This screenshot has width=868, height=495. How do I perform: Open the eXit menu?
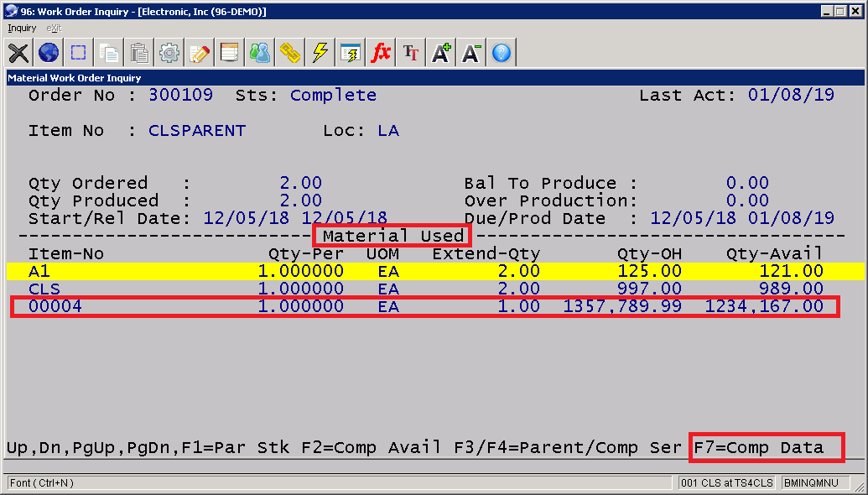[x=54, y=29]
